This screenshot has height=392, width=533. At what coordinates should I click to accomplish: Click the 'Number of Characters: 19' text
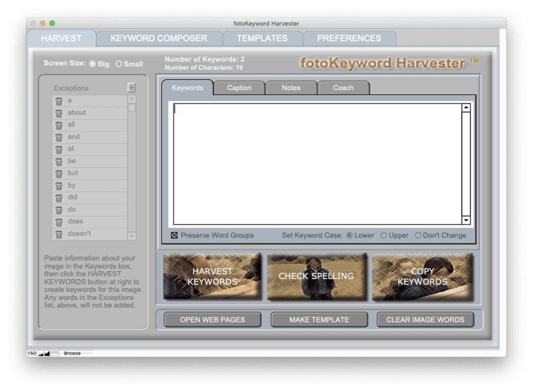[204, 68]
